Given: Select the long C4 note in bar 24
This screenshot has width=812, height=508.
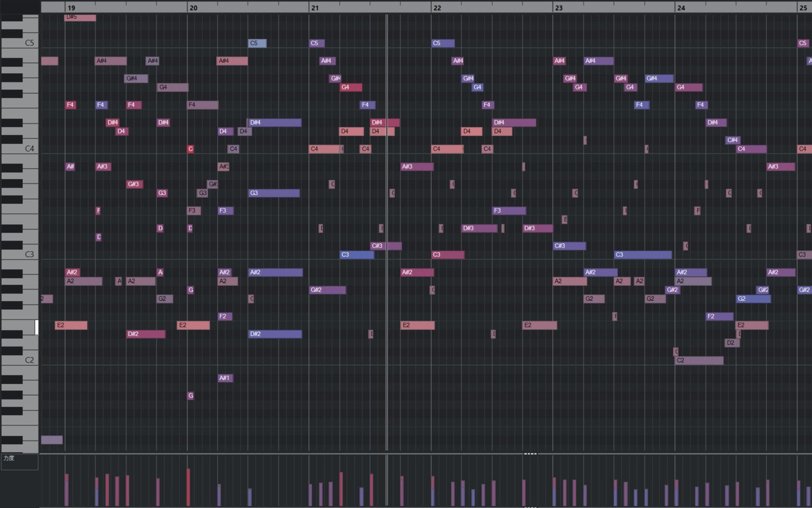Looking at the screenshot, I should click(x=751, y=149).
